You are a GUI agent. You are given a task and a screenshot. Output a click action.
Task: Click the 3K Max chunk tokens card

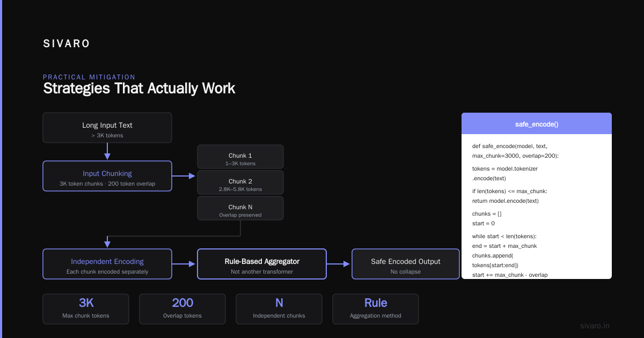86,309
